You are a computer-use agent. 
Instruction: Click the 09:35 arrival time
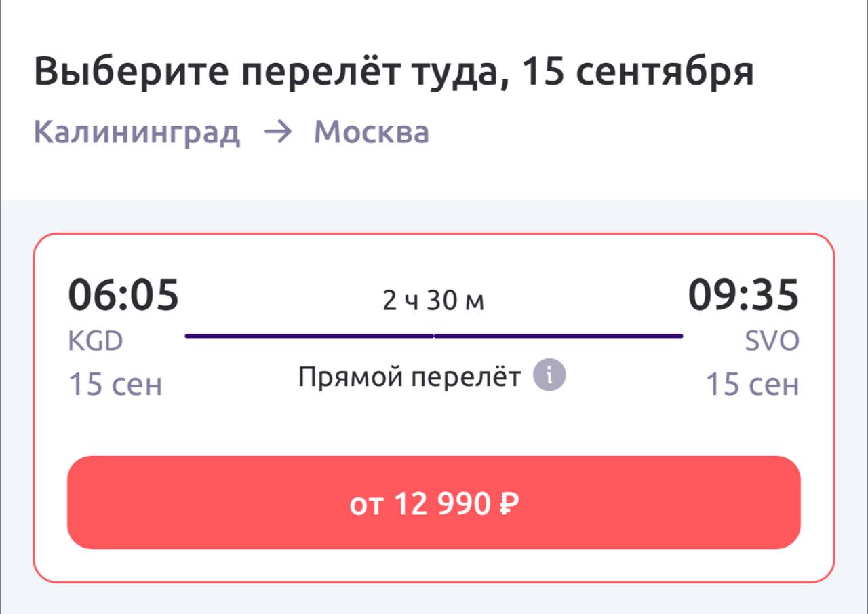[743, 296]
